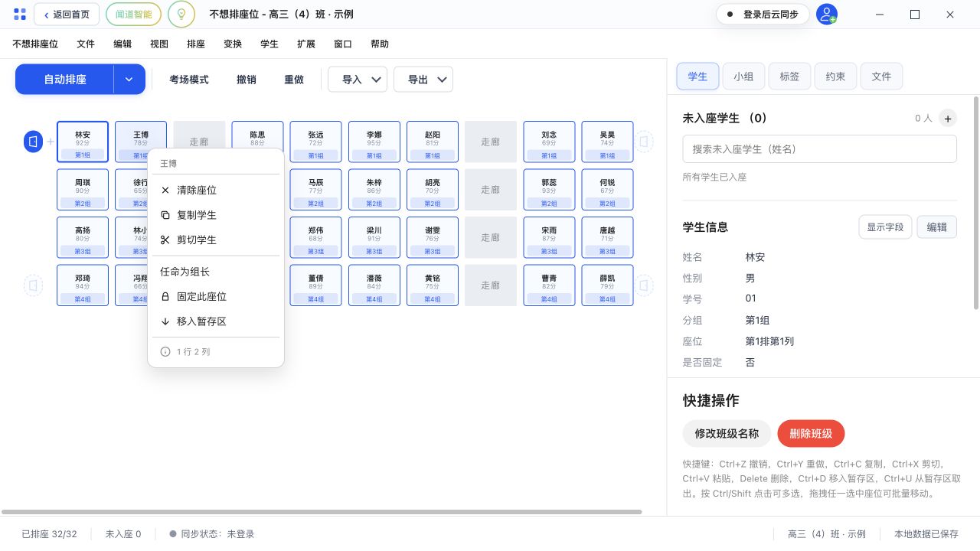Switch to the 标签 tab
The image size is (980, 551).
789,77
